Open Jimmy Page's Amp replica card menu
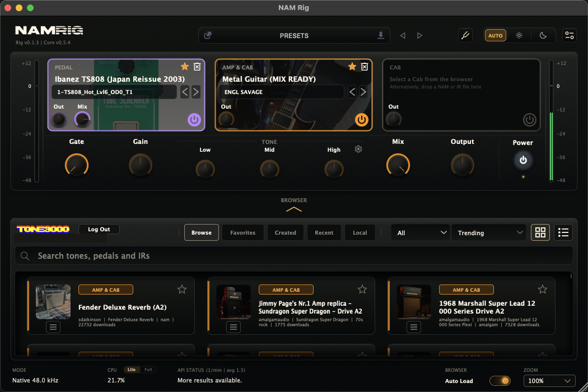 [x=234, y=328]
